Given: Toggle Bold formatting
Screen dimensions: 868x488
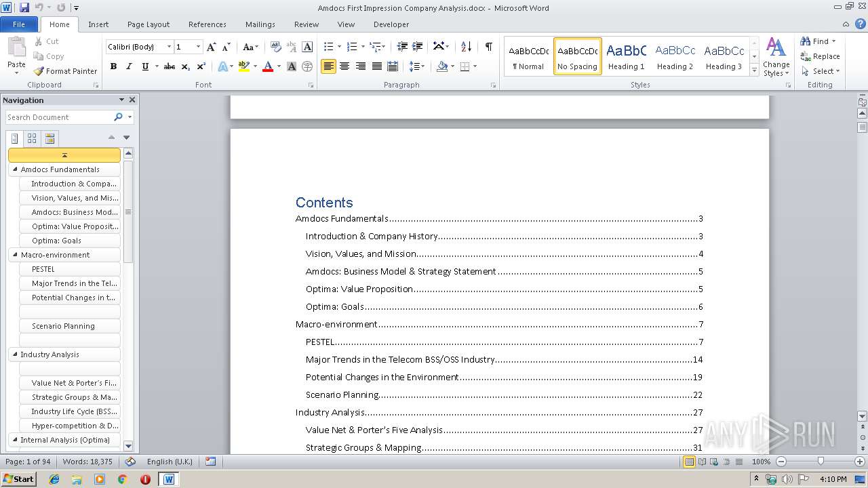Looking at the screenshot, I should click(113, 66).
